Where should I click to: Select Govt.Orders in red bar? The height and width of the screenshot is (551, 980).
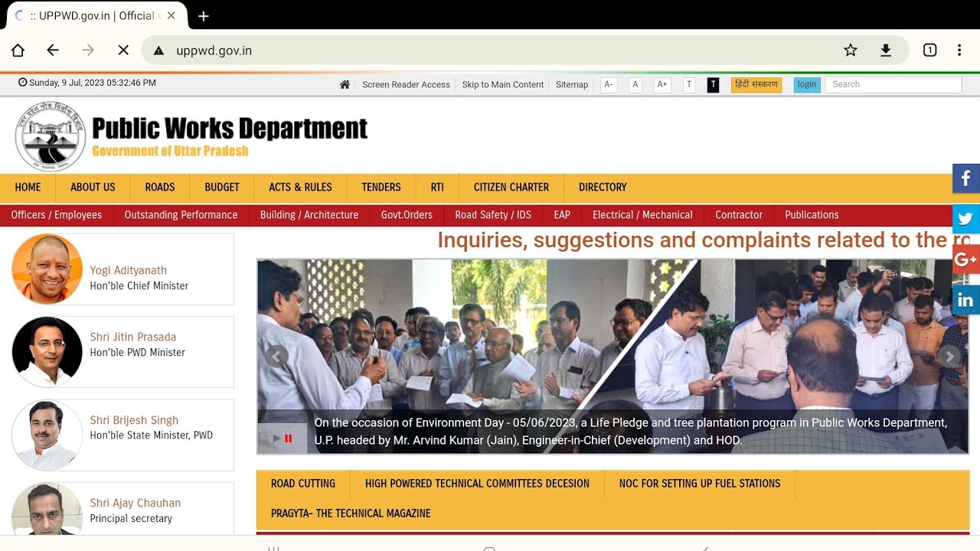click(407, 215)
